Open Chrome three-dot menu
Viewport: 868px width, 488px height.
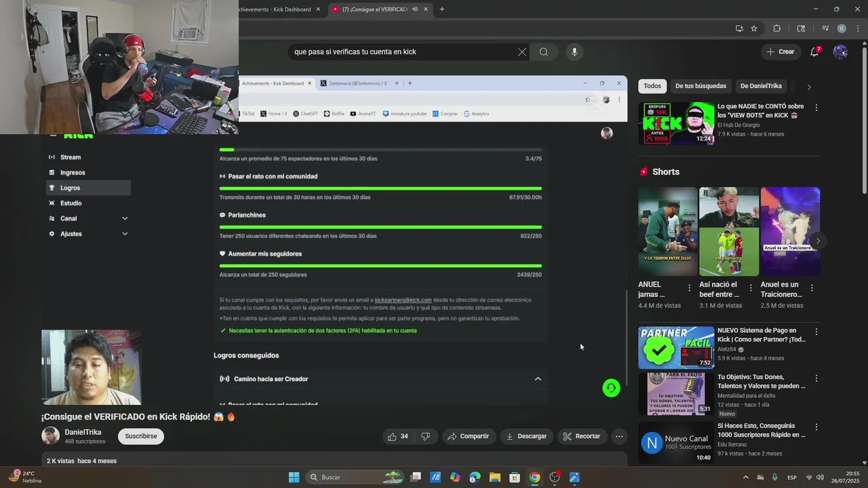[859, 28]
